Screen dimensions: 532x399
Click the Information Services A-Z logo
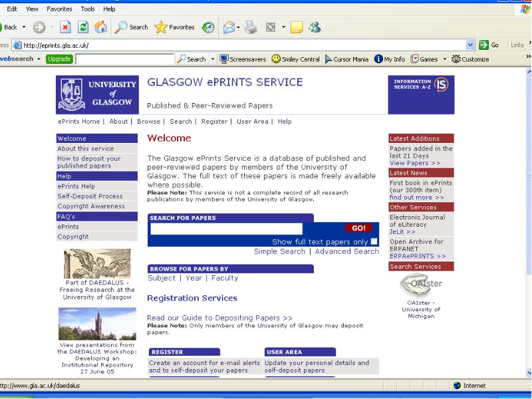pyautogui.click(x=421, y=94)
